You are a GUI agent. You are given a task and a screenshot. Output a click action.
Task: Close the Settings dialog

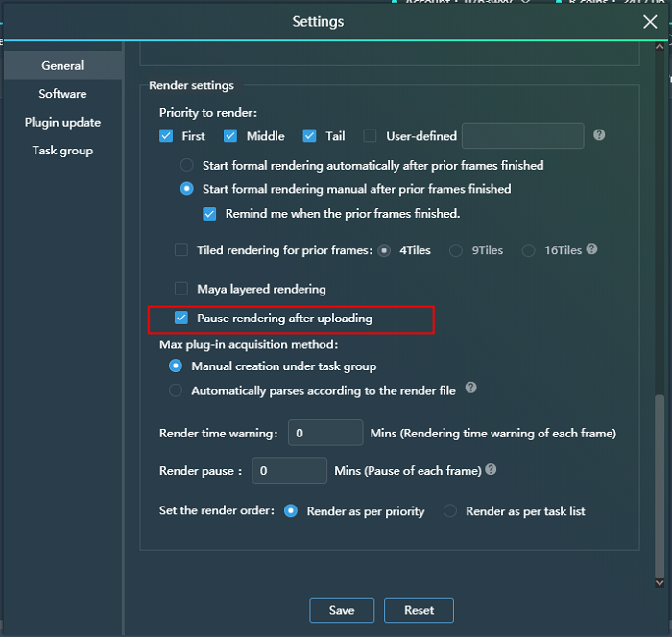pos(650,22)
